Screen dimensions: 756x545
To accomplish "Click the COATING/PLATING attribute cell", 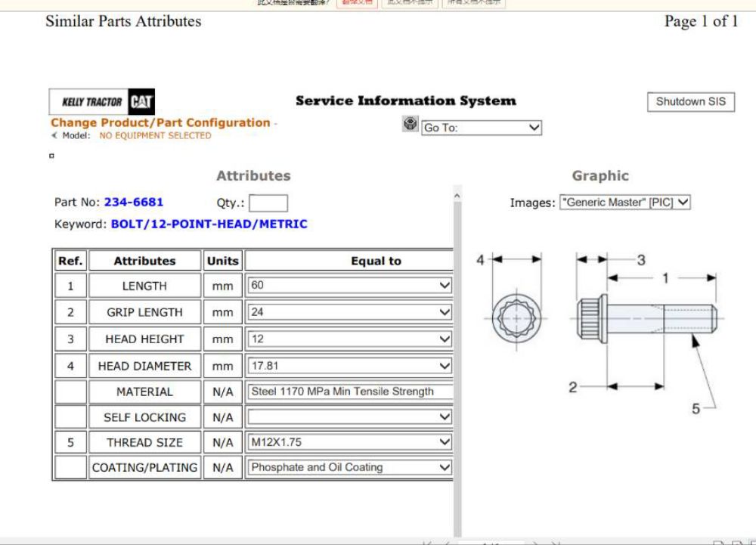I will click(x=144, y=467).
